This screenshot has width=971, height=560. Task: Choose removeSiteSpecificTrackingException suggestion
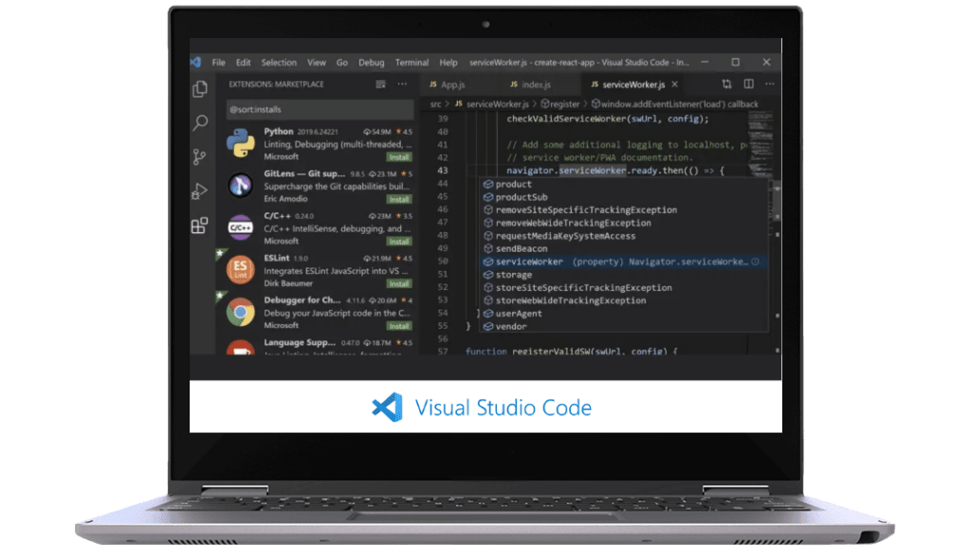(624, 210)
